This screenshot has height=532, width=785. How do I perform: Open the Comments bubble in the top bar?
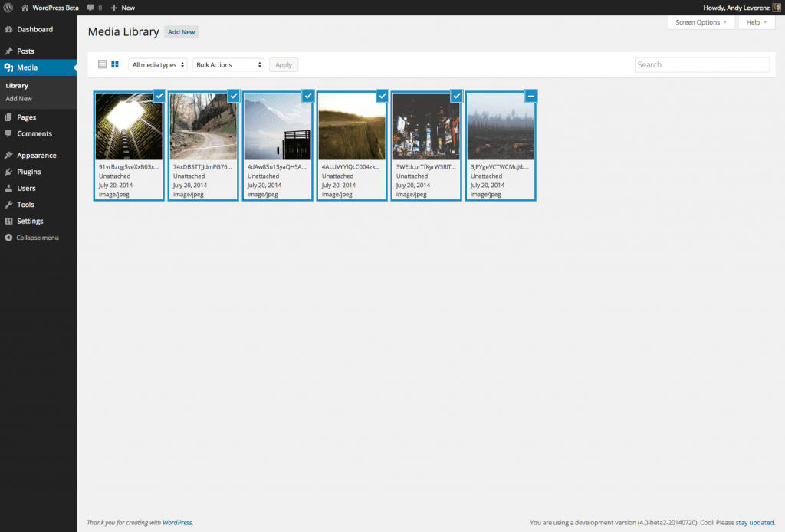tap(91, 7)
